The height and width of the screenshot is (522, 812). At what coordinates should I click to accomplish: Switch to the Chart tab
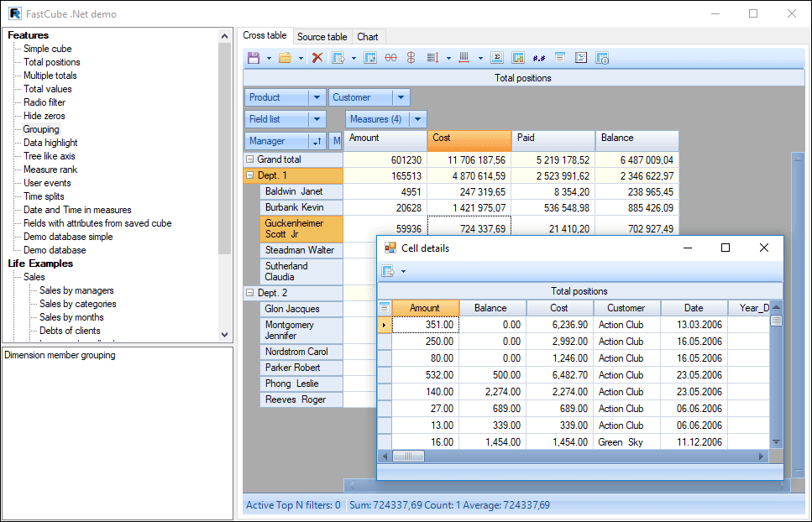pyautogui.click(x=368, y=37)
